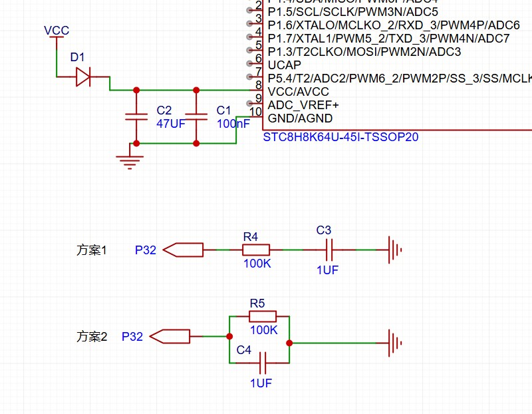Select the R4 resistor symbol
Screen dimensions: 532x414
256,250
